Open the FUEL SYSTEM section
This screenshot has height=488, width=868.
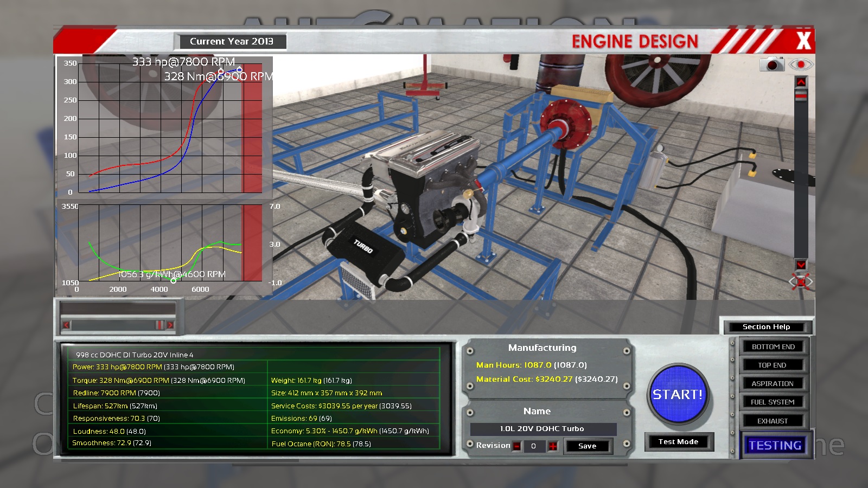click(773, 402)
